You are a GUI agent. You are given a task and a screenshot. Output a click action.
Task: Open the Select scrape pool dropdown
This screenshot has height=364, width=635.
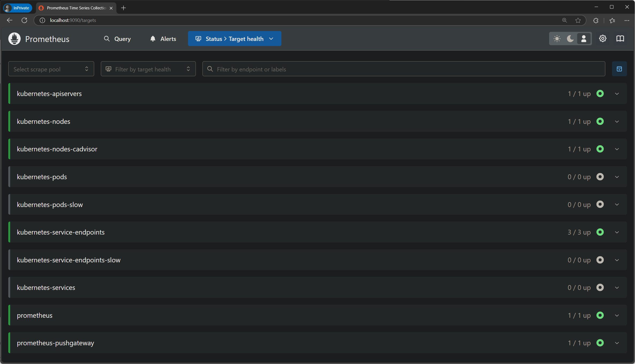pyautogui.click(x=51, y=69)
